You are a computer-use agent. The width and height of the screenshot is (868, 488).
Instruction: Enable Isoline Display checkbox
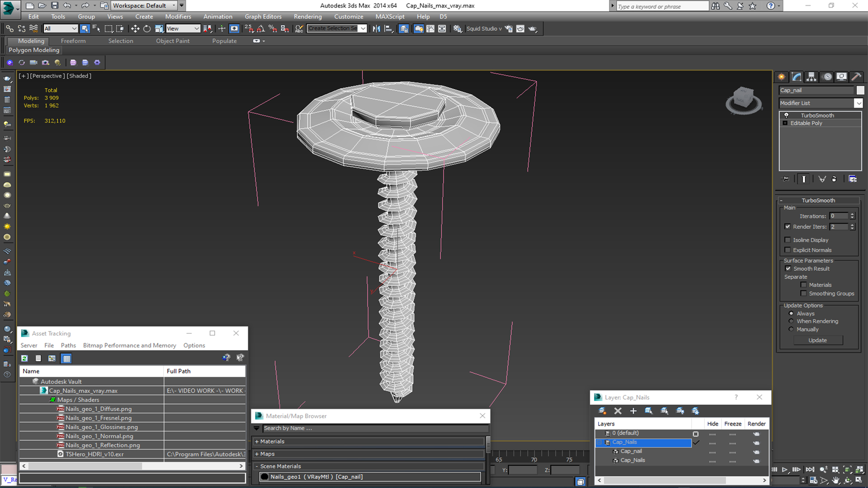click(x=788, y=240)
